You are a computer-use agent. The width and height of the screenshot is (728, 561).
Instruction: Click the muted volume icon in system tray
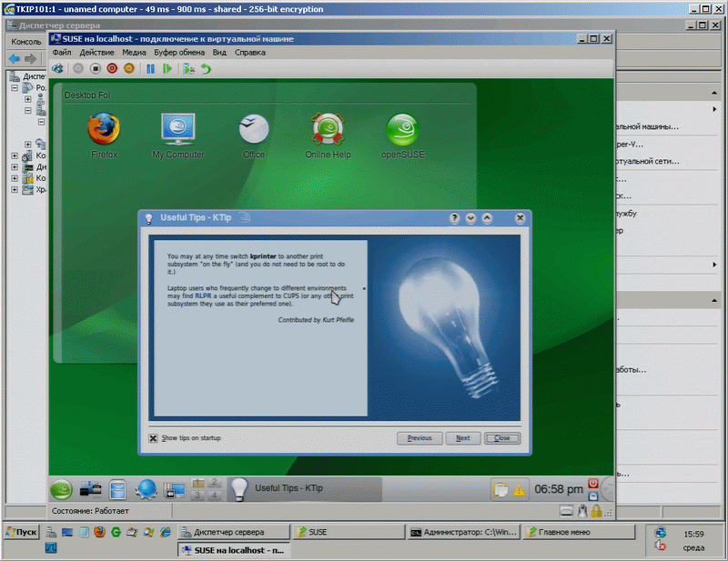[660, 546]
